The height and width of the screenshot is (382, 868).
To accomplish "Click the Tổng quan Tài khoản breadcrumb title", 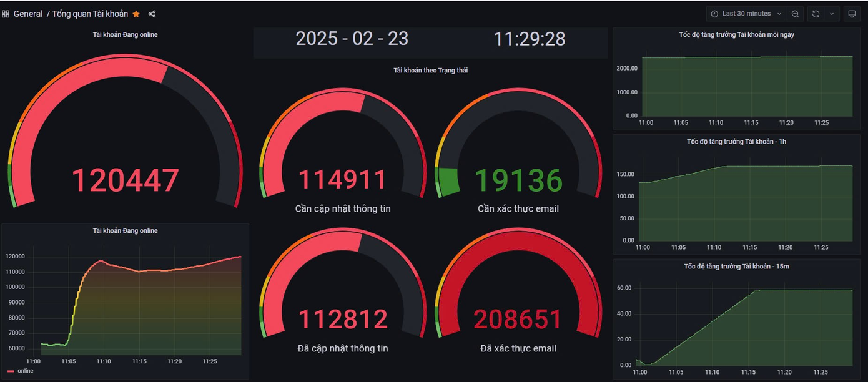I will point(90,14).
